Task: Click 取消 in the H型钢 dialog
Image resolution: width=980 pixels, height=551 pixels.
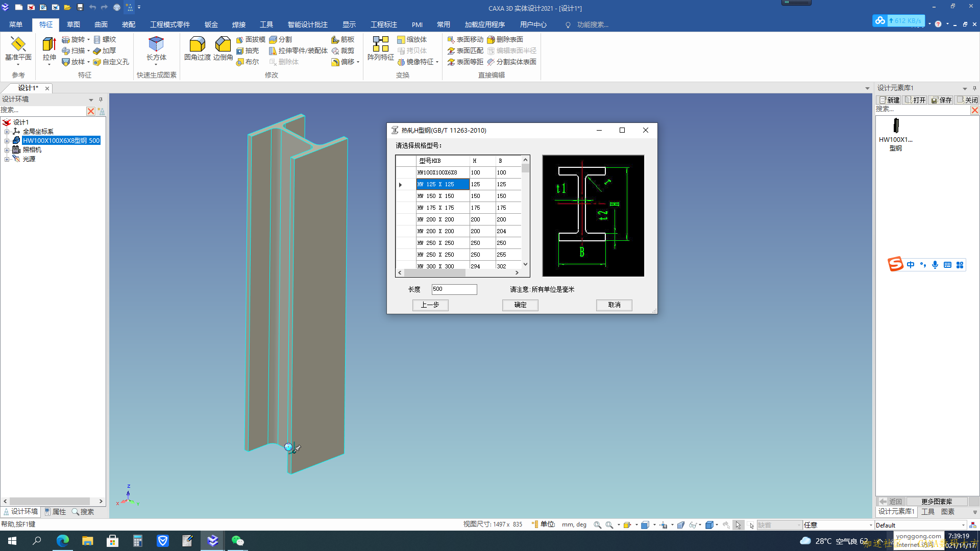Action: click(x=614, y=305)
